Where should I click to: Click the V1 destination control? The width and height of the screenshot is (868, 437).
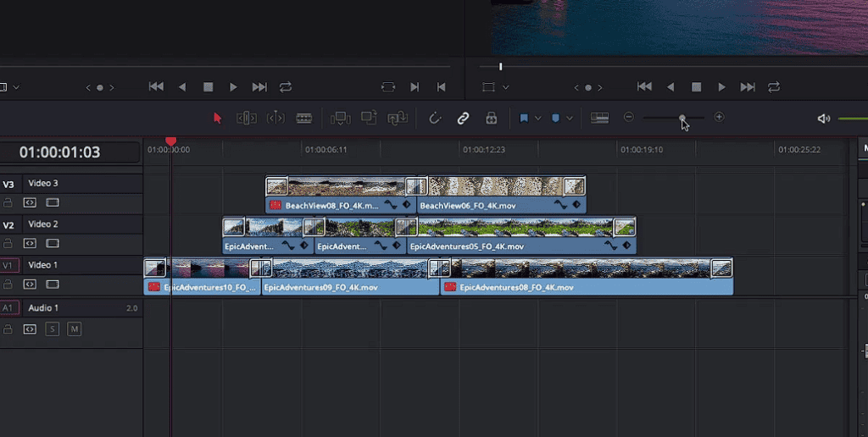point(8,266)
